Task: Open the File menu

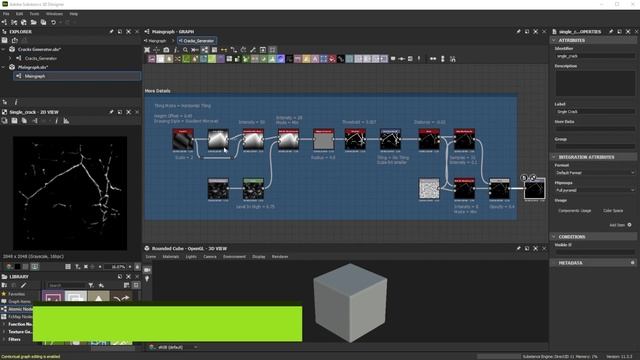Action: tap(6, 14)
